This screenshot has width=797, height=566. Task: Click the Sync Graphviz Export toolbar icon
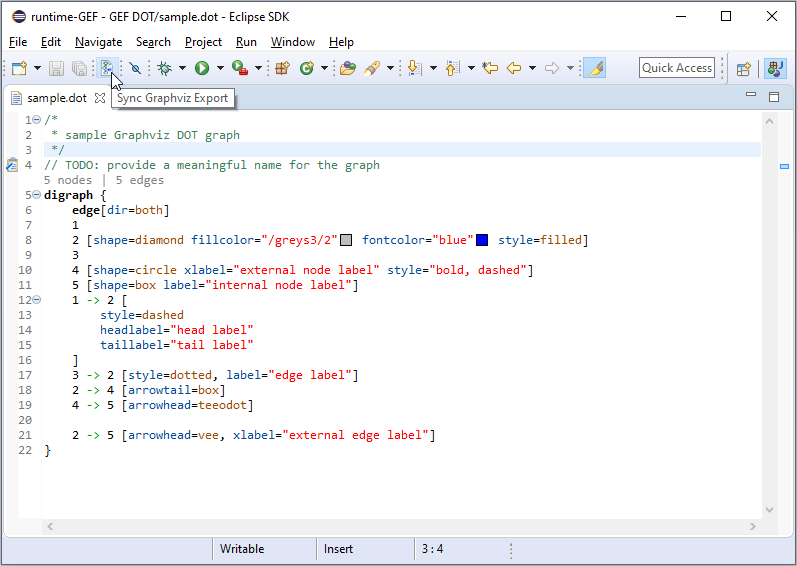(x=107, y=68)
